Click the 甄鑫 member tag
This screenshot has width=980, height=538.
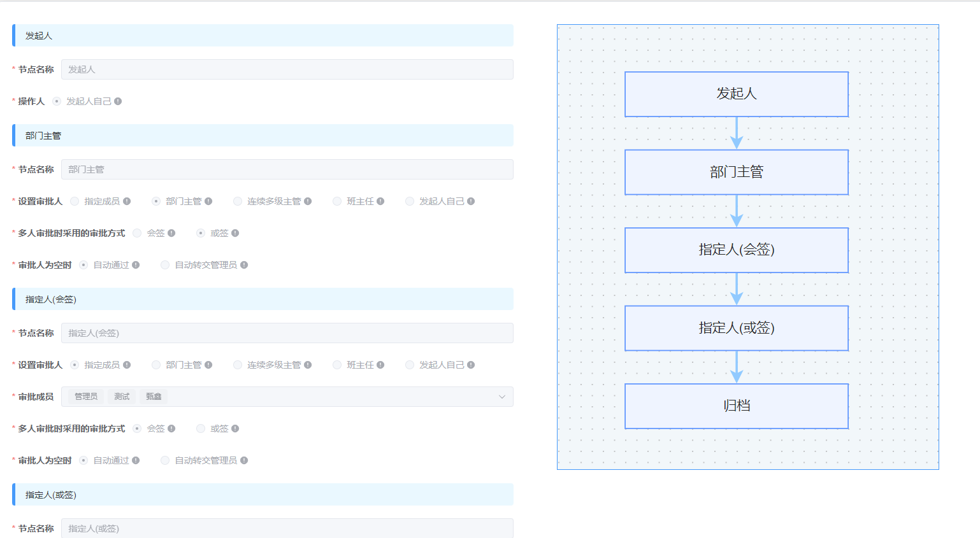click(153, 396)
